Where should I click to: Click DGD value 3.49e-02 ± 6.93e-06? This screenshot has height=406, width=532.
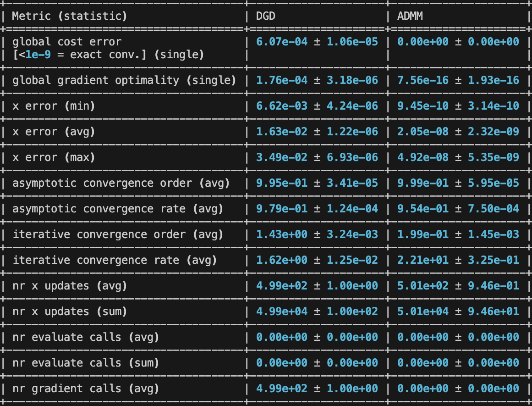317,157
